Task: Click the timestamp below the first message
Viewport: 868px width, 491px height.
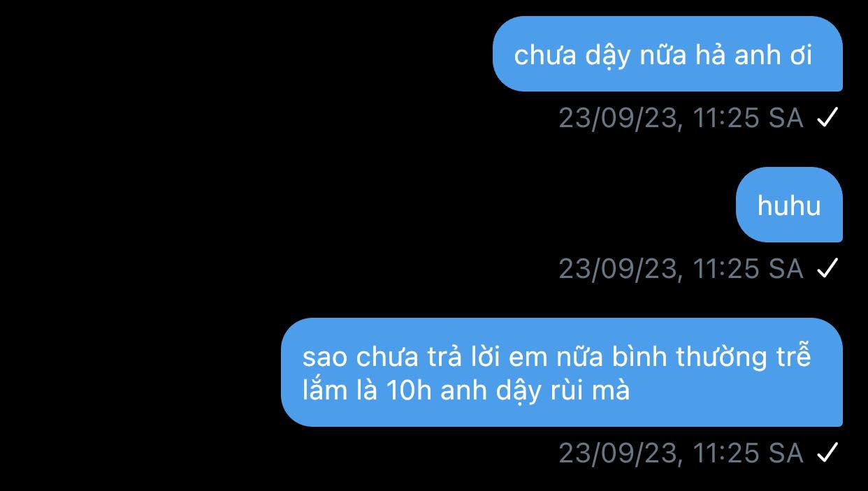Action: (x=681, y=118)
